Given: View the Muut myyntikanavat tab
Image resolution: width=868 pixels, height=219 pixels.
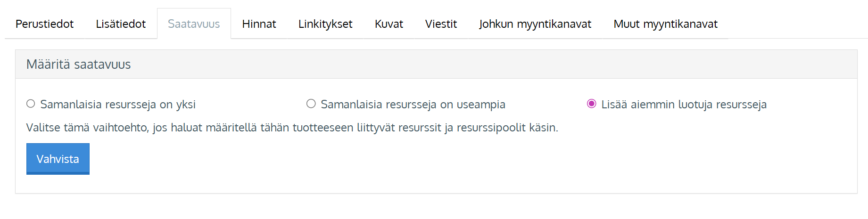Looking at the screenshot, I should (665, 24).
